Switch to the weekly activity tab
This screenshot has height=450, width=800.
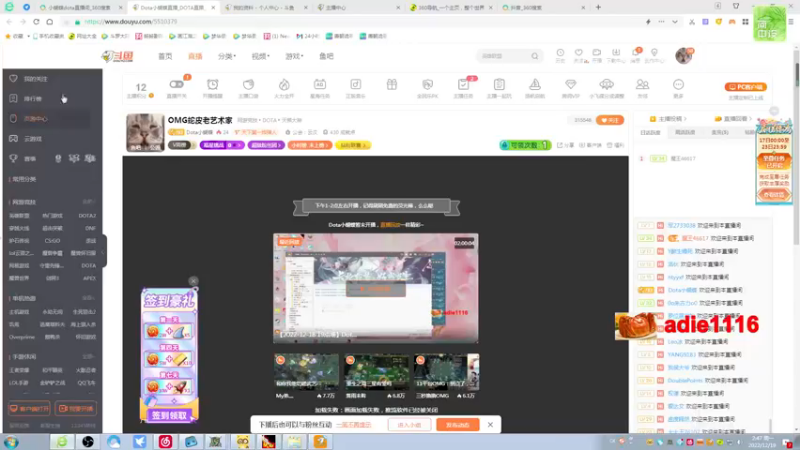point(685,132)
